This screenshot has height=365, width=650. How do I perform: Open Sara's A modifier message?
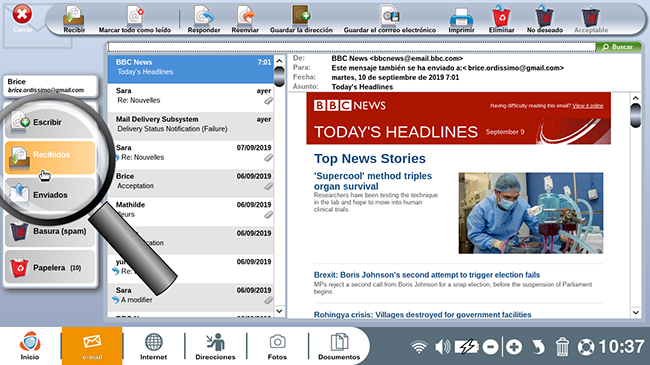tap(190, 297)
